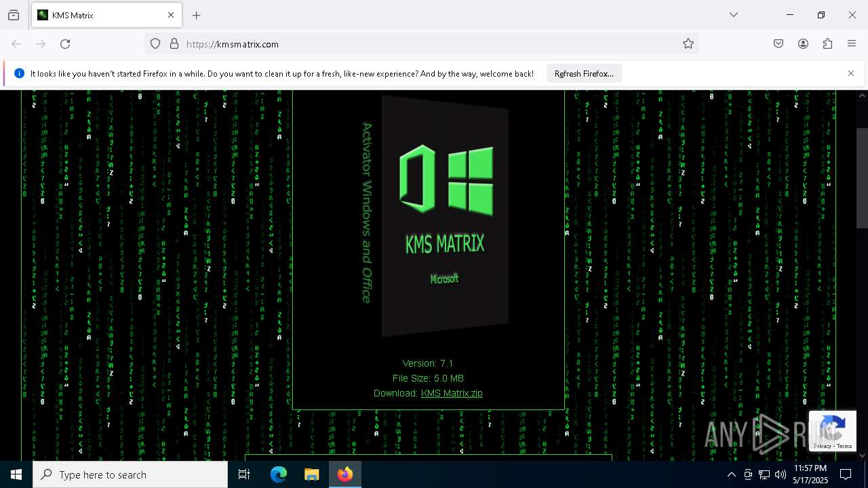
Task: Click the Firefox taskbar icon
Action: coord(345,474)
